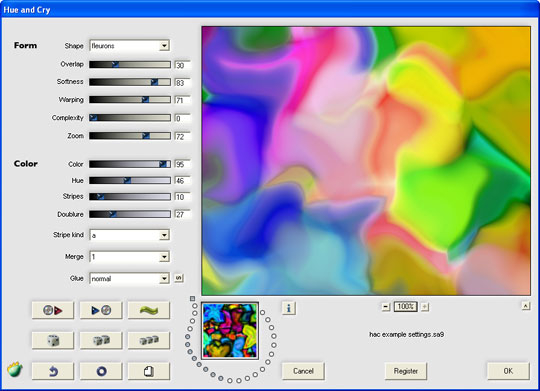This screenshot has height=391, width=540.
Task: Open the Glue dropdown set to normal
Action: pyautogui.click(x=129, y=278)
